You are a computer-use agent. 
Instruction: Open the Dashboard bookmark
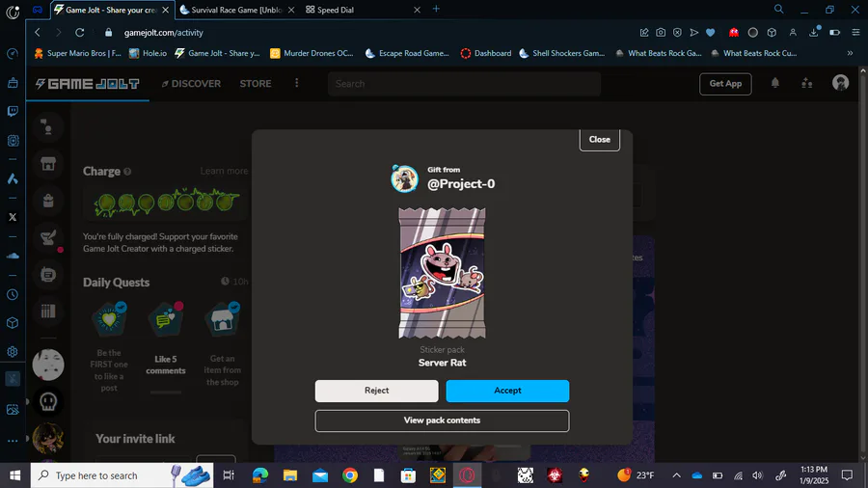(x=486, y=53)
